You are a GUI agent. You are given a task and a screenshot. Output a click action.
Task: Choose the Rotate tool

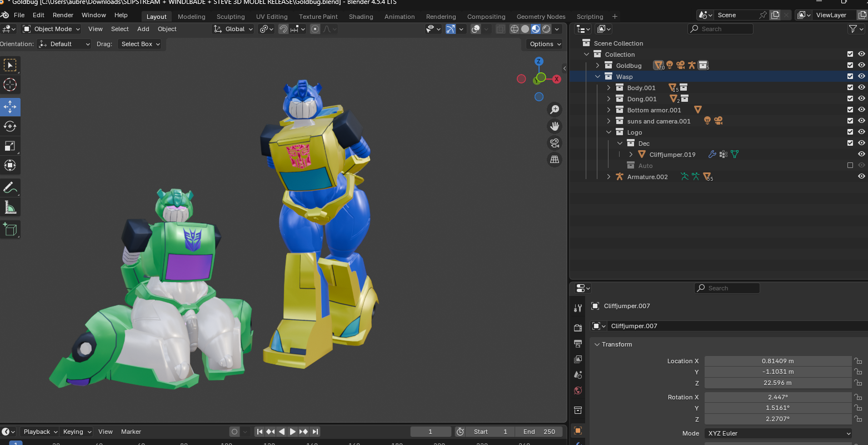[10, 126]
